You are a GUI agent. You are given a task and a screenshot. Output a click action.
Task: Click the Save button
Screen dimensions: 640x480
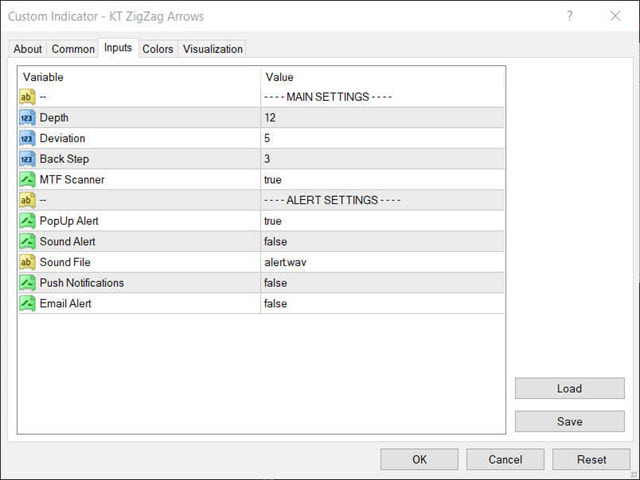point(569,421)
